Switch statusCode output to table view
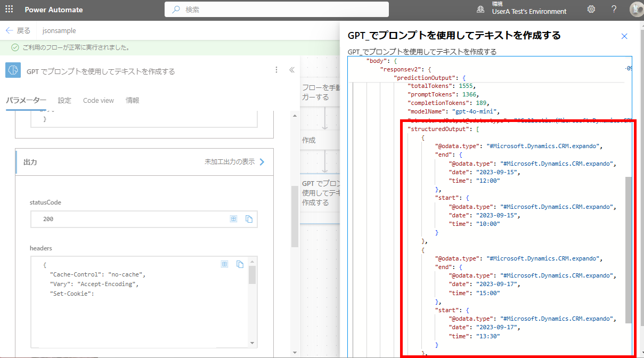 (234, 218)
